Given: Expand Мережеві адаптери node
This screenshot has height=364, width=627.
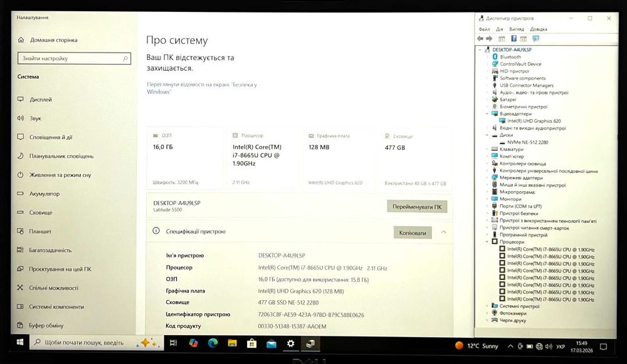Looking at the screenshot, I should click(487, 178).
